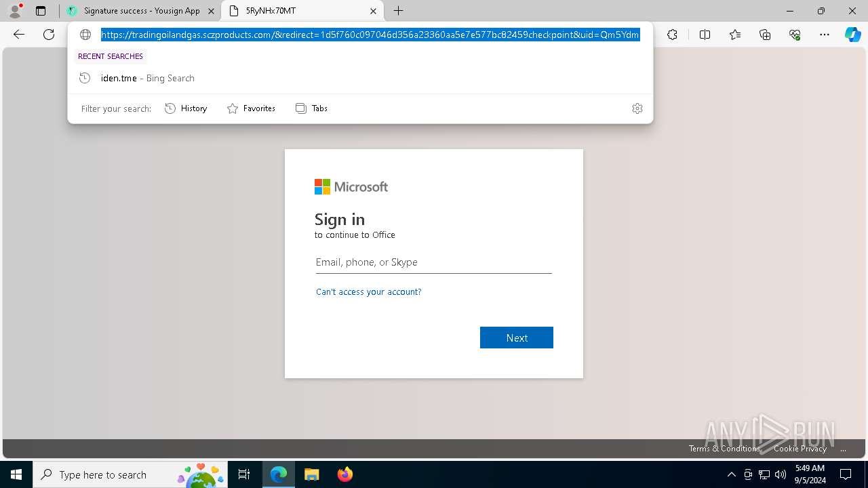Filter suggestions by History

tap(186, 108)
